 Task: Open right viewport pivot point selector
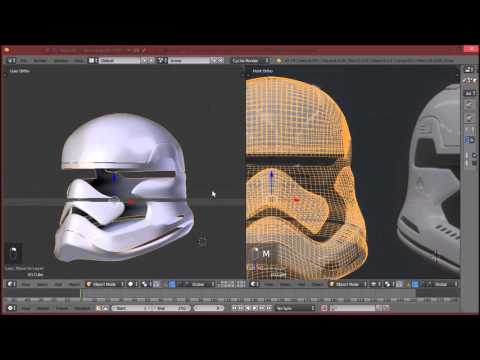(x=387, y=284)
